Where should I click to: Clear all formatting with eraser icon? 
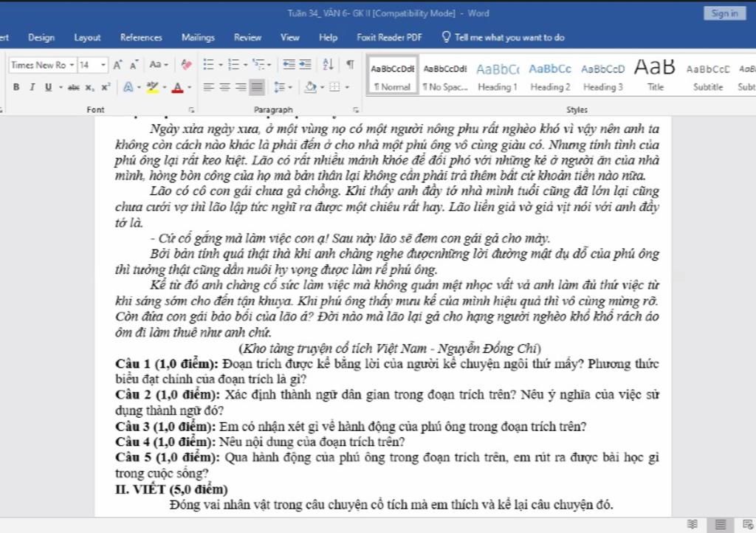186,64
